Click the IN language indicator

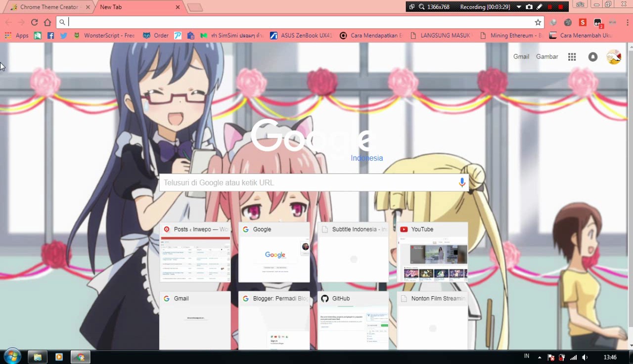click(527, 356)
